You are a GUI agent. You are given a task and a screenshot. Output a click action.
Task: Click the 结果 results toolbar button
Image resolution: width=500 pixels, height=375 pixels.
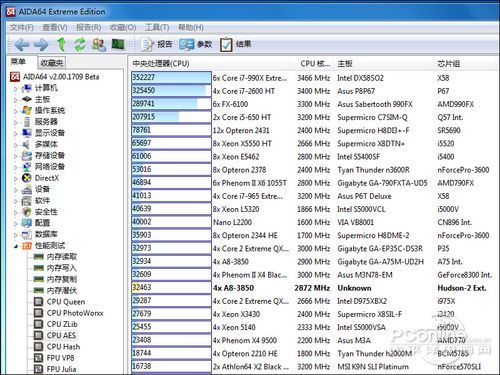click(235, 44)
